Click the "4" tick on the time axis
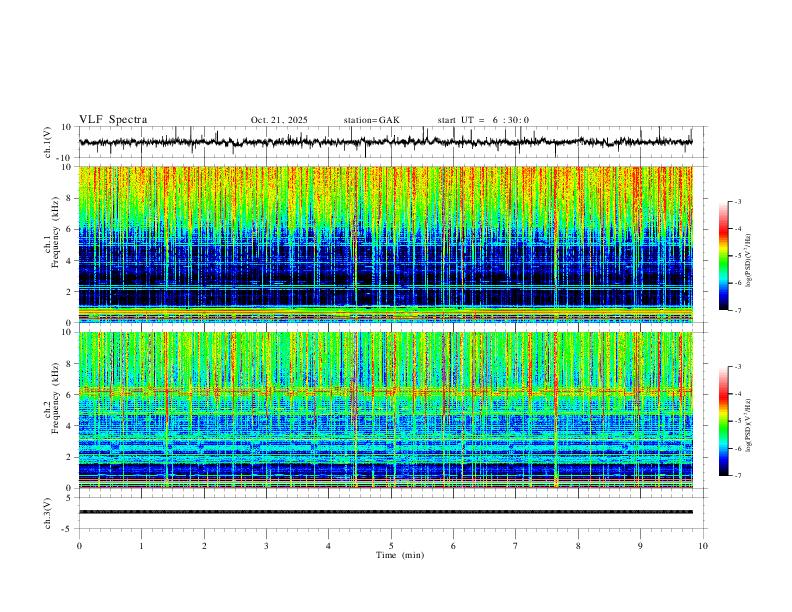 pos(329,546)
